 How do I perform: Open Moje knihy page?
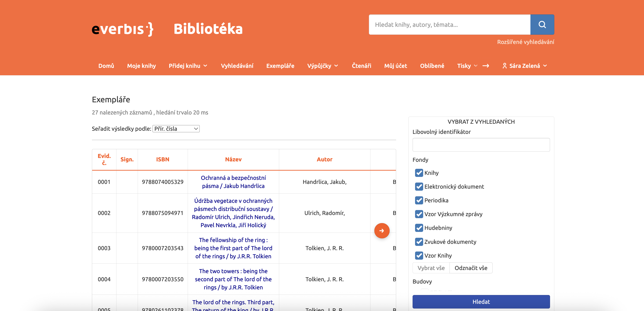coord(142,66)
